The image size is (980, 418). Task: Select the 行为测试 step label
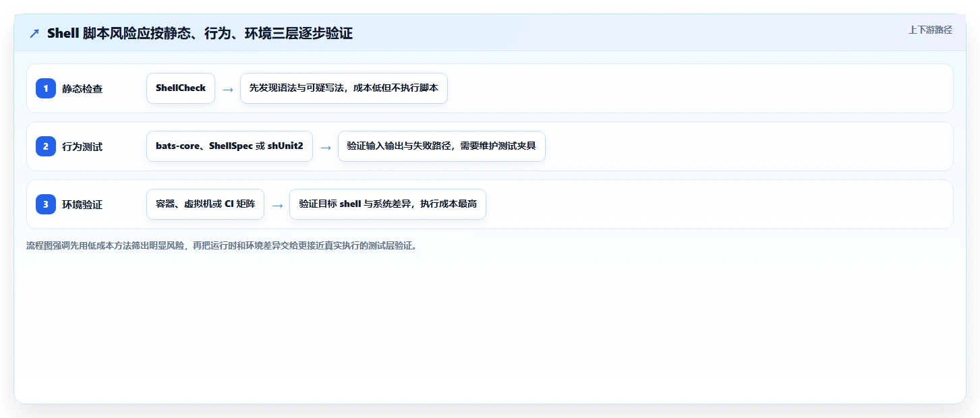pyautogui.click(x=82, y=146)
